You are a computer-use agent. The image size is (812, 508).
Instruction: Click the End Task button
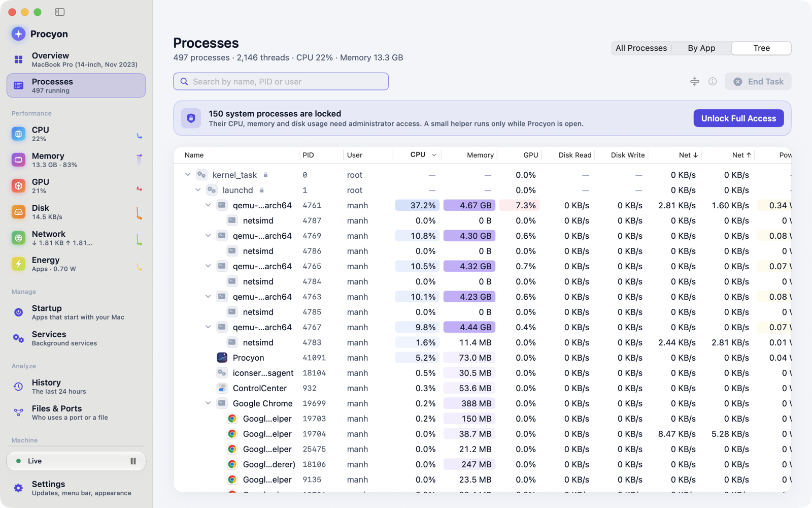click(x=758, y=81)
